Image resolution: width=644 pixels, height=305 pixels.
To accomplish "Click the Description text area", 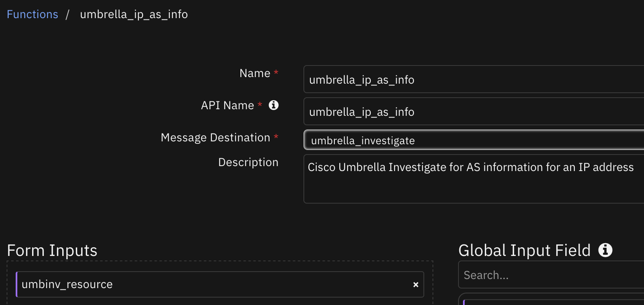I will [474, 179].
